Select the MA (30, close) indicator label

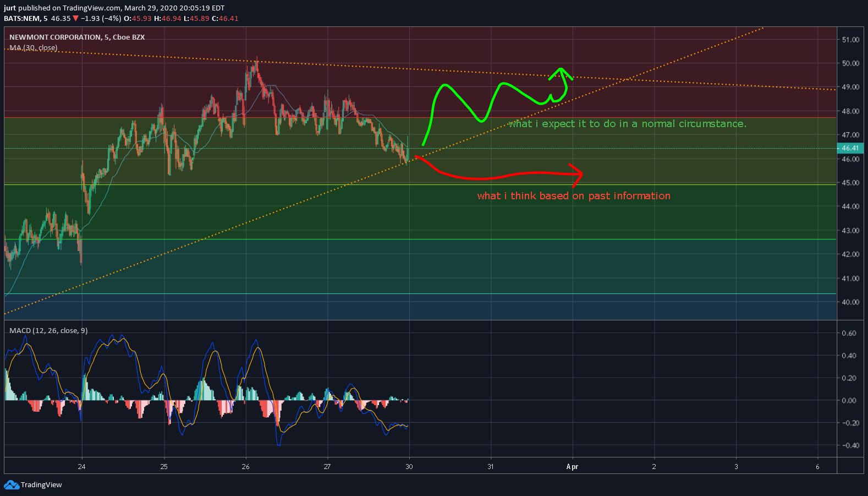(33, 48)
